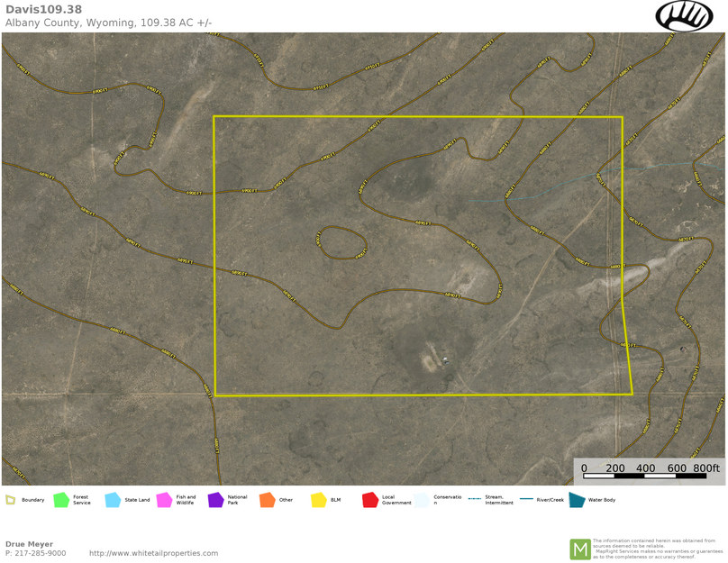Click the Stream, Intermittent legend symbol
Image resolution: width=728 pixels, height=563 pixels.
point(475,499)
